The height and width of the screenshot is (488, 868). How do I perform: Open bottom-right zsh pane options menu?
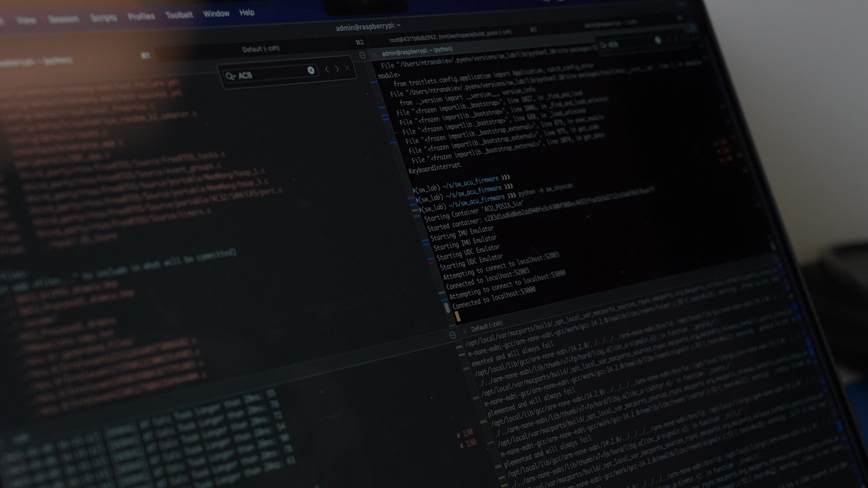pos(453,335)
